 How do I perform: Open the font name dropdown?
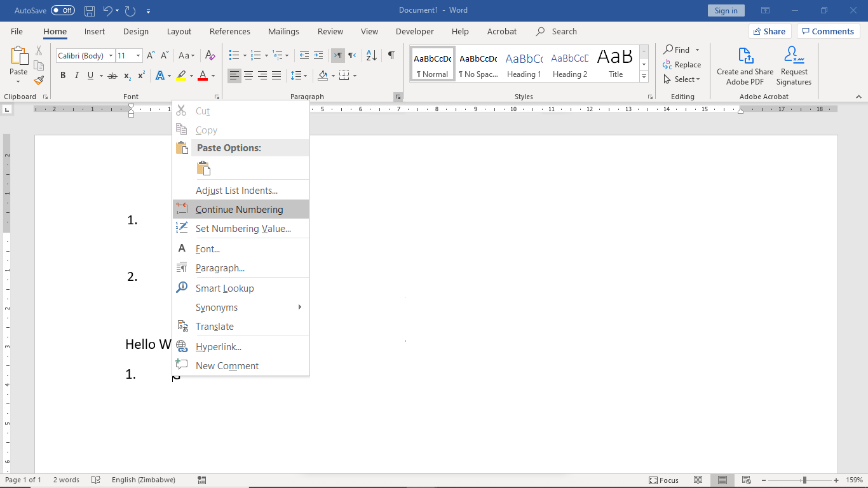[x=111, y=56]
